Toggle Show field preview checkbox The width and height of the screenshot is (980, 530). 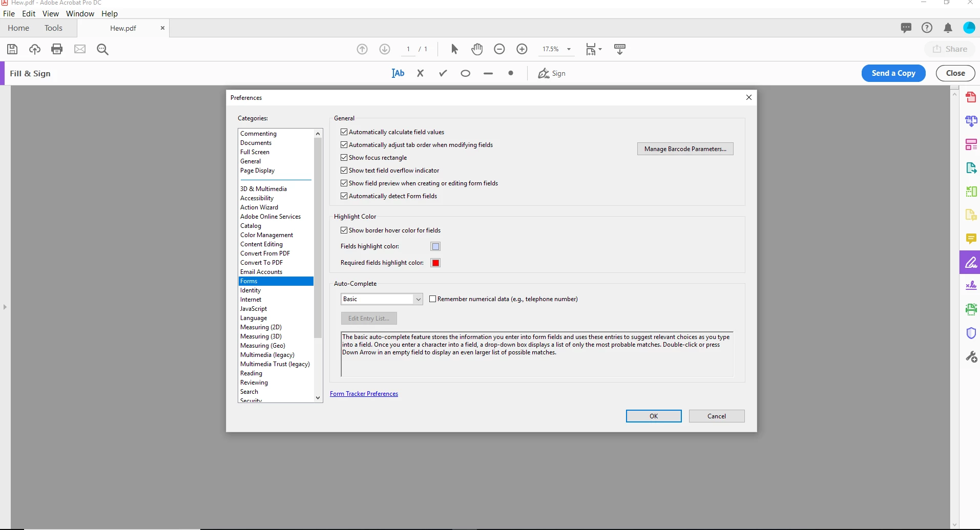pyautogui.click(x=344, y=183)
